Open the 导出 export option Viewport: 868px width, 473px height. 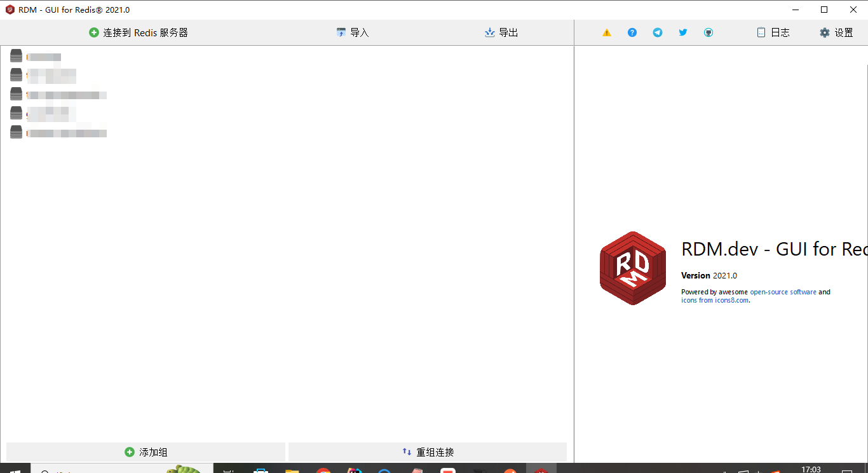pos(501,32)
